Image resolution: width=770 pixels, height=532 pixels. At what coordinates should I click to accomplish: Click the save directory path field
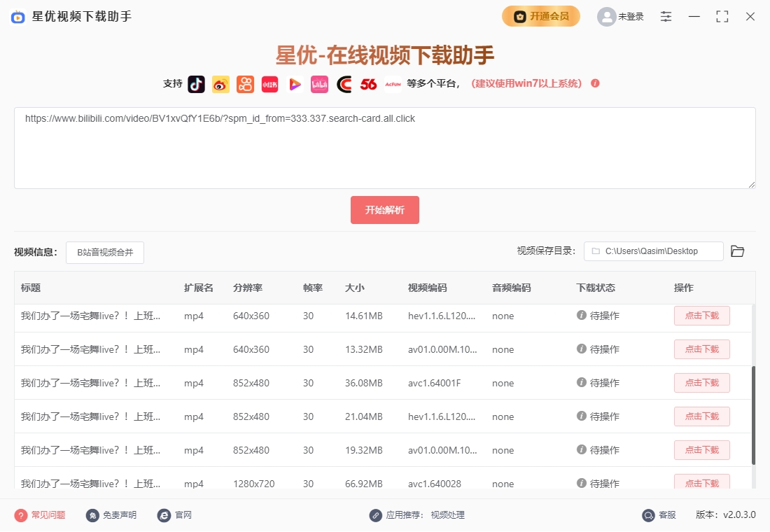(653, 251)
